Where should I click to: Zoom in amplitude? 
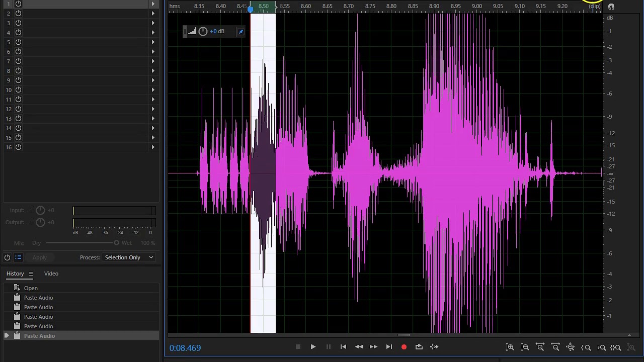[x=510, y=347]
